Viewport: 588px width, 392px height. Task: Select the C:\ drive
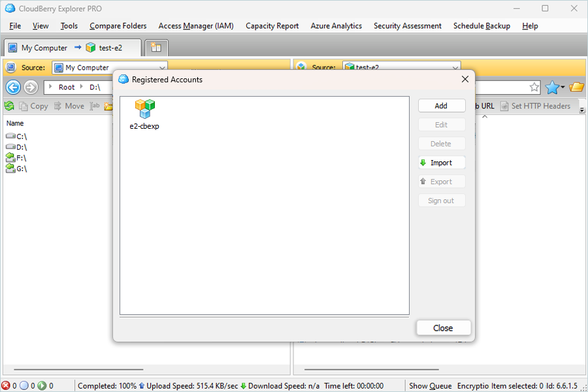[x=16, y=136]
